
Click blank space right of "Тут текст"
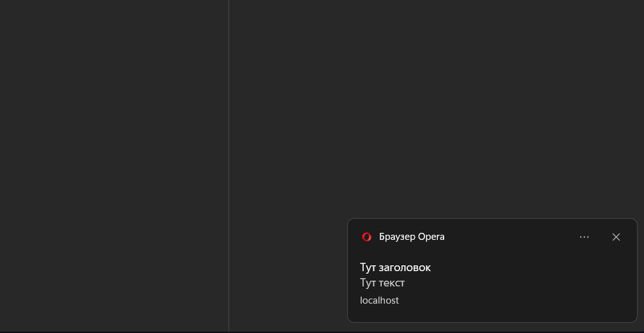(511, 283)
